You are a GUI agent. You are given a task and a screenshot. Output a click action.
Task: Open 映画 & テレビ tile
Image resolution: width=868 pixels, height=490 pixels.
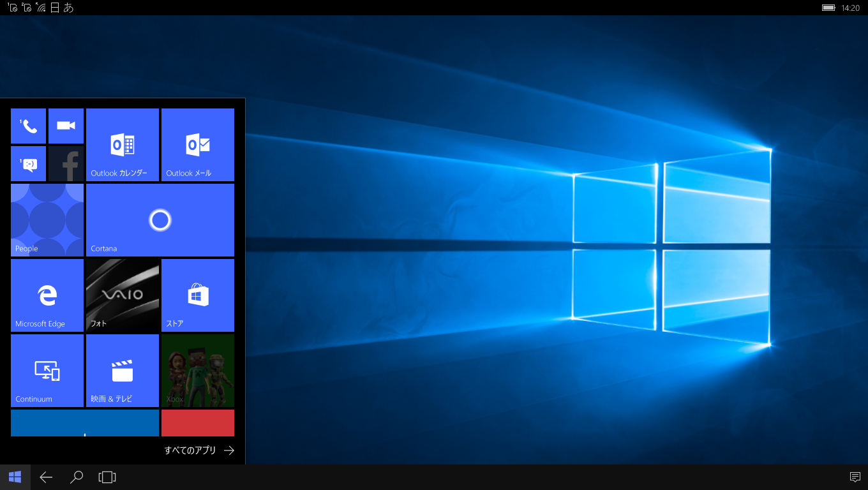pyautogui.click(x=123, y=371)
